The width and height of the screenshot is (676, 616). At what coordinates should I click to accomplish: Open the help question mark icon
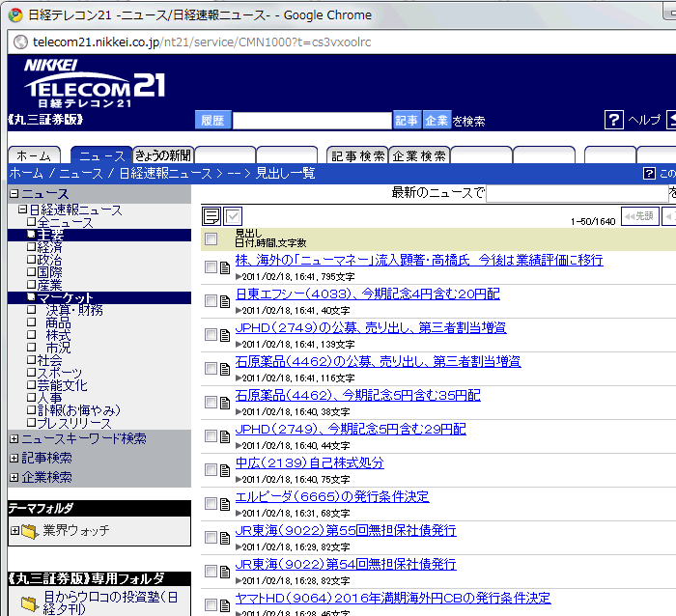pos(614,120)
